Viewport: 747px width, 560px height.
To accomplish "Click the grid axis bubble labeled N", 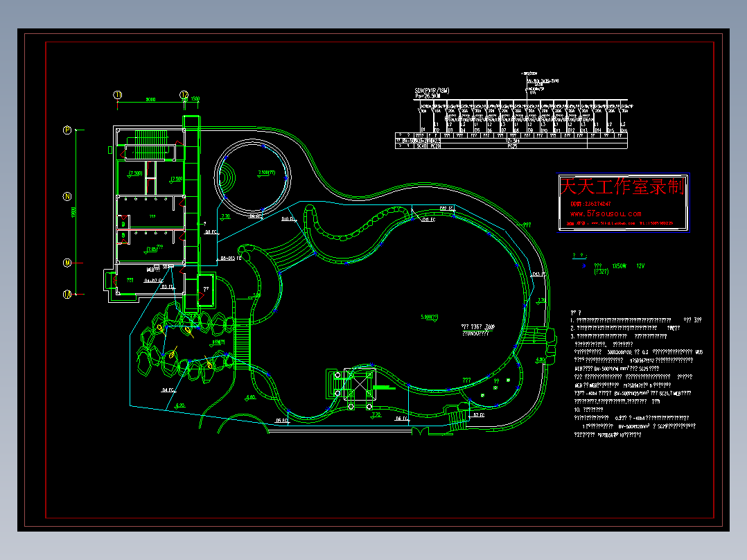I will coord(67,196).
